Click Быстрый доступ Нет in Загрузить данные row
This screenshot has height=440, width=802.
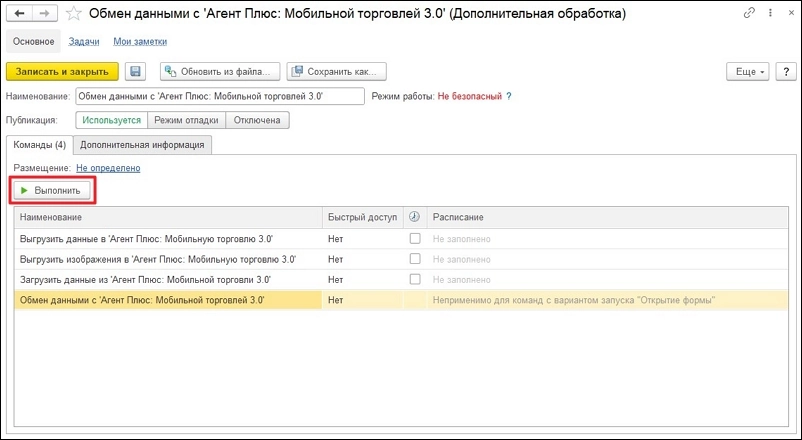point(336,280)
